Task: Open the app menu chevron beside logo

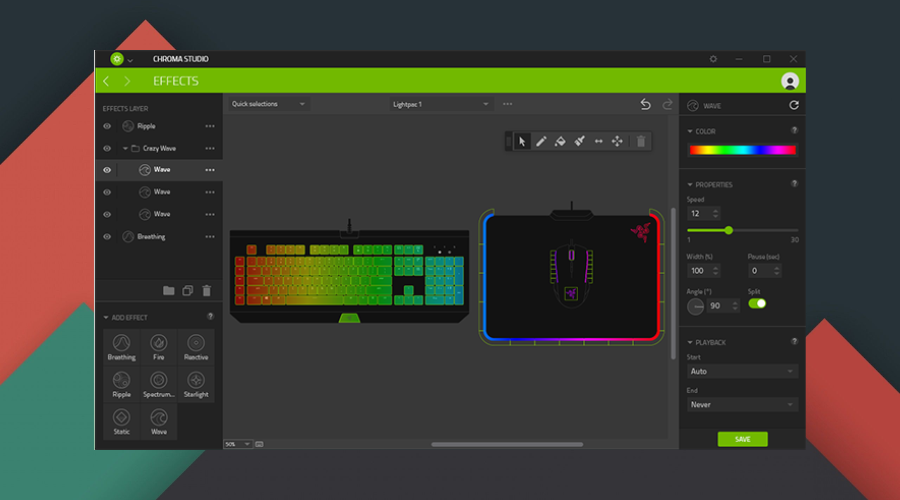Action: click(130, 60)
